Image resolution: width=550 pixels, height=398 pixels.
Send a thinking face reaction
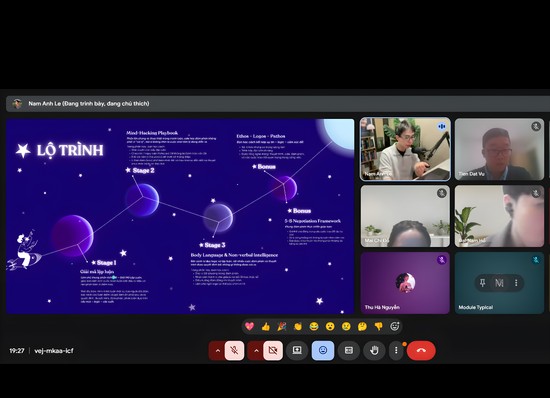362,326
